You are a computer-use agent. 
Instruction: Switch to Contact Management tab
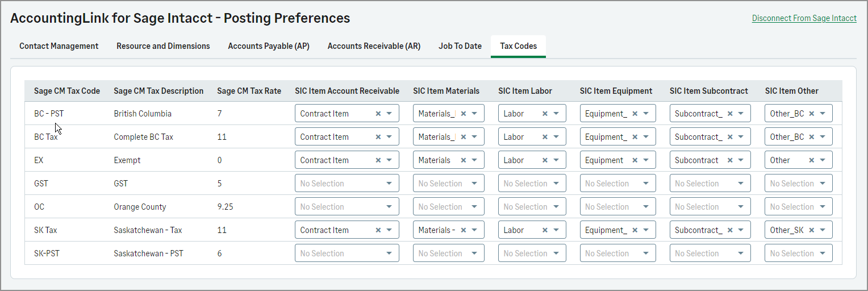59,46
